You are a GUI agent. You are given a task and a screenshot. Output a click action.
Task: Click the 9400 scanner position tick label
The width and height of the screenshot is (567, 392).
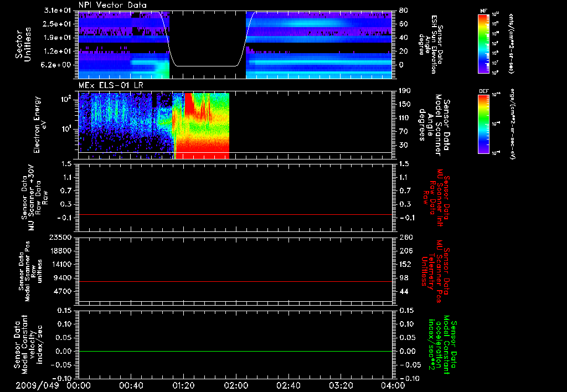tap(63, 278)
